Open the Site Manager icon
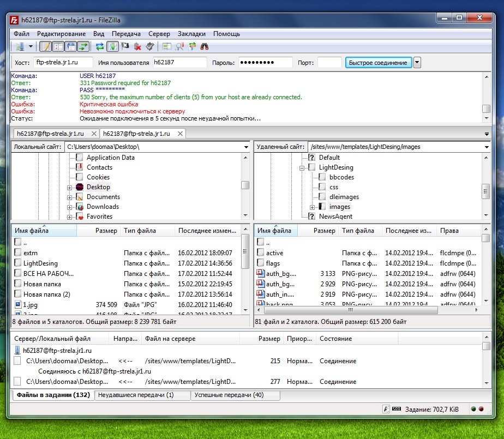Viewport: 504px width, 439px height. pos(20,46)
